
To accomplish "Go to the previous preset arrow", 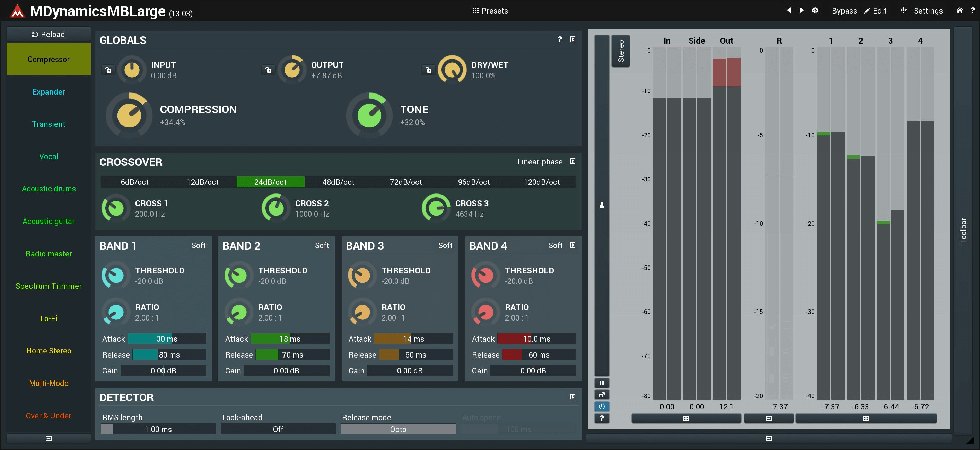I will click(789, 10).
